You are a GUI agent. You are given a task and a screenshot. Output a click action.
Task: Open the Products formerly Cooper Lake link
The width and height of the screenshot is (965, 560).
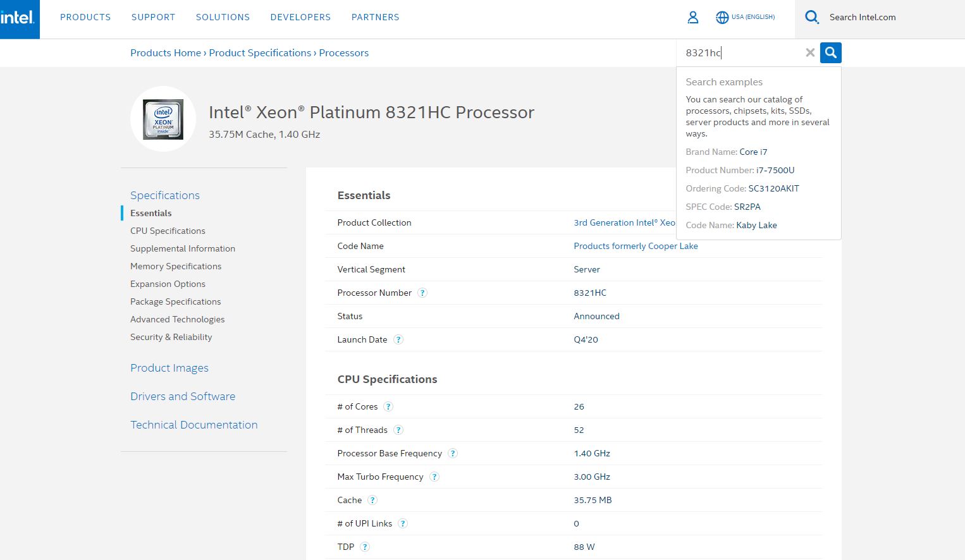[636, 246]
